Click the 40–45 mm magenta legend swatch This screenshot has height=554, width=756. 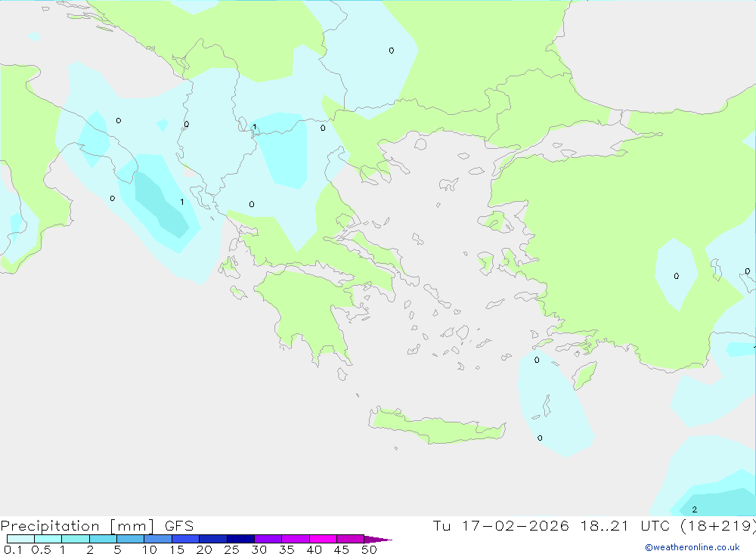[x=323, y=539]
